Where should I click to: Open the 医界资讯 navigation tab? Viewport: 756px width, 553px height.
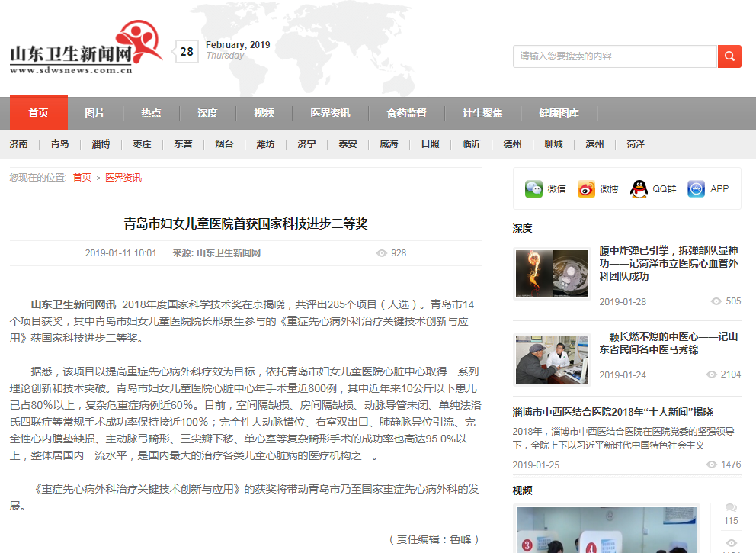tap(330, 113)
